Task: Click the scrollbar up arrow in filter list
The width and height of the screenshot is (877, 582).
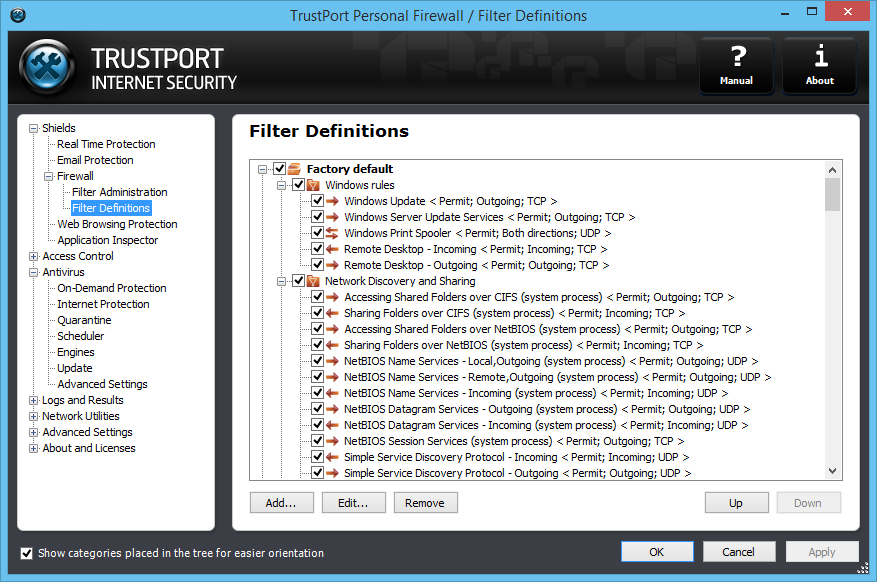Action: click(x=832, y=169)
